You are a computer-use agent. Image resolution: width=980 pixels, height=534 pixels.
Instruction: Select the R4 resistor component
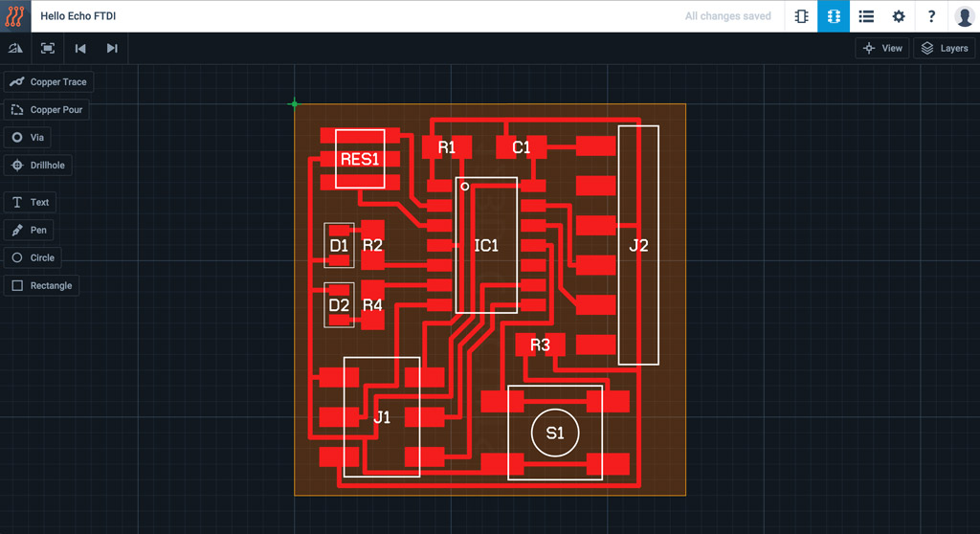tap(372, 305)
